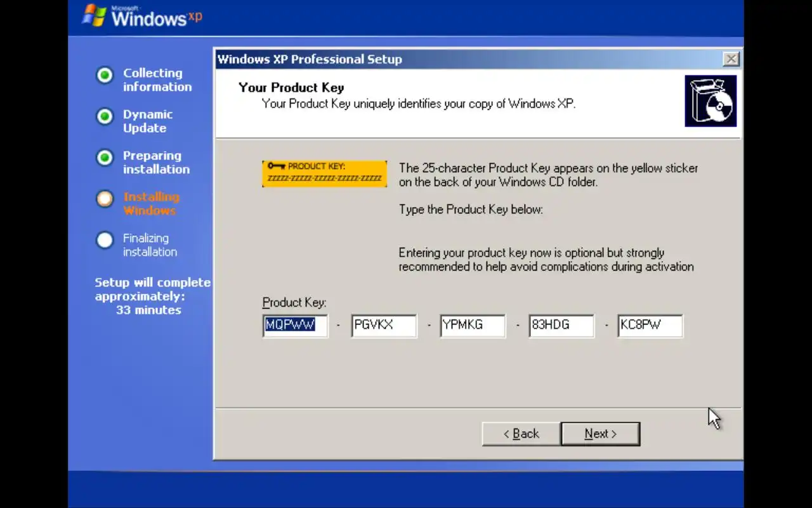The width and height of the screenshot is (812, 508).
Task: Click the yellow PRODUCT KEY sticker image
Action: (x=324, y=173)
